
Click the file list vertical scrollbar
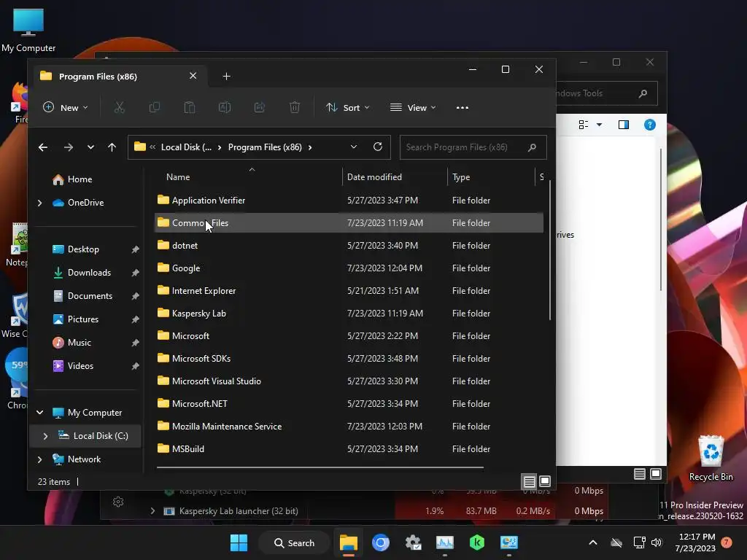point(550,250)
